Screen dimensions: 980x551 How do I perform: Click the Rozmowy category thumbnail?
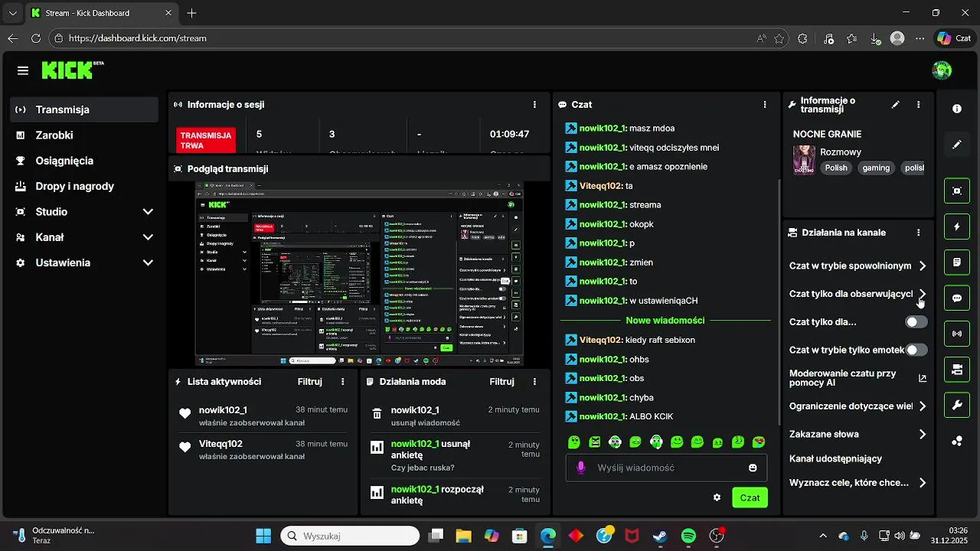804,160
